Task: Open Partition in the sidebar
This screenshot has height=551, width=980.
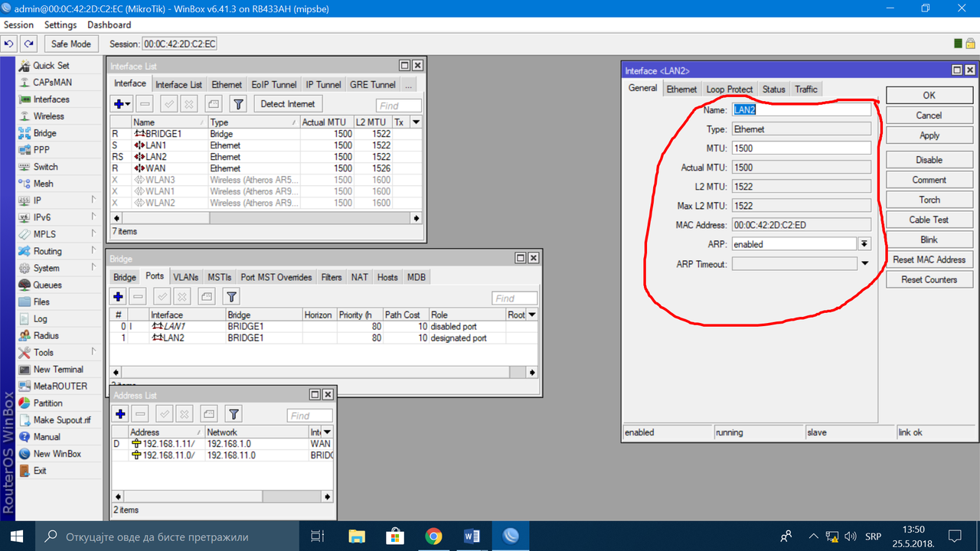Action: click(x=47, y=403)
